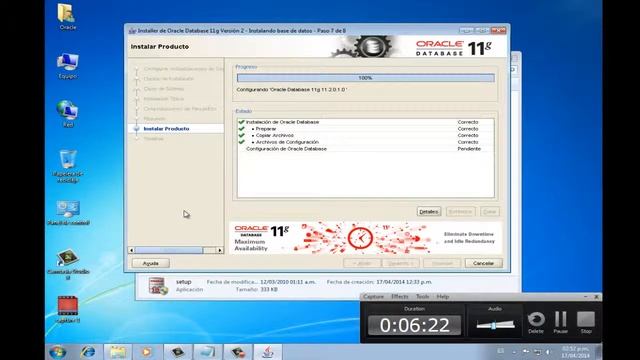
Task: Click the steps pane scrollbar left arrow
Action: point(131,250)
